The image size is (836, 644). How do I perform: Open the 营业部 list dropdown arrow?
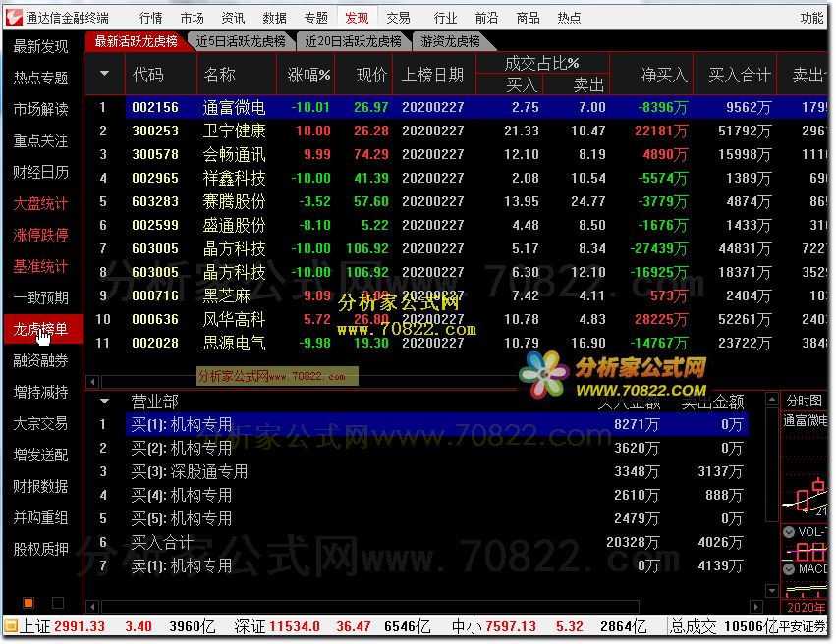pyautogui.click(x=104, y=401)
